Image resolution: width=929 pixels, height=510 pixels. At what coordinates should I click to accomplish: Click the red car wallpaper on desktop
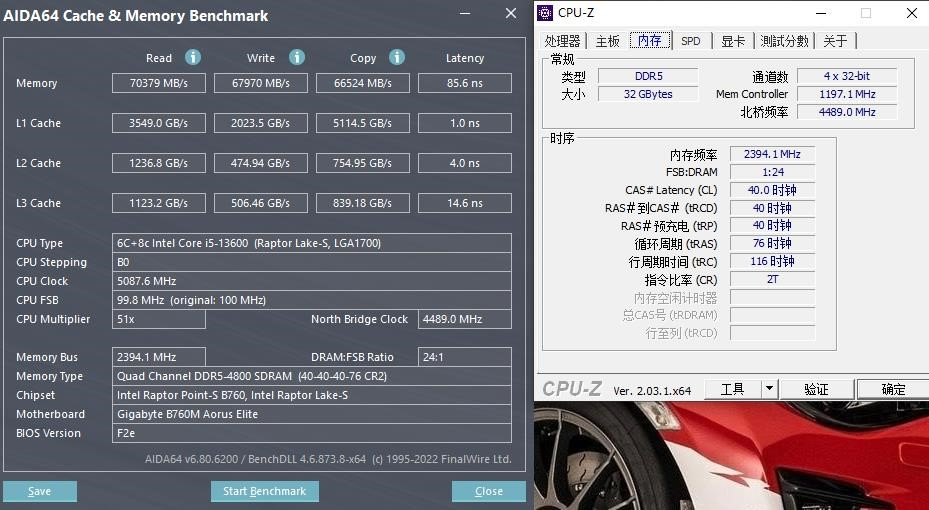click(731, 456)
